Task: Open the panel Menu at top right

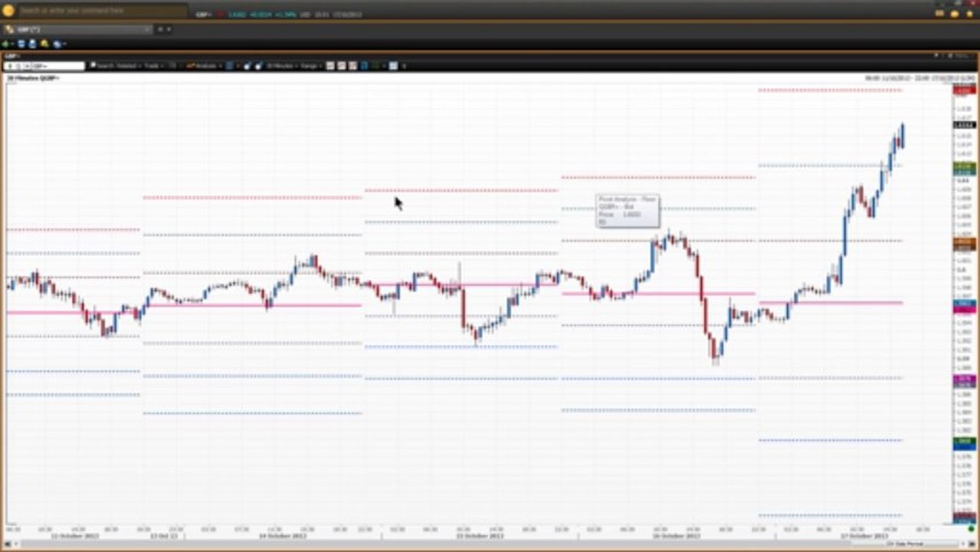Action: coord(962,55)
